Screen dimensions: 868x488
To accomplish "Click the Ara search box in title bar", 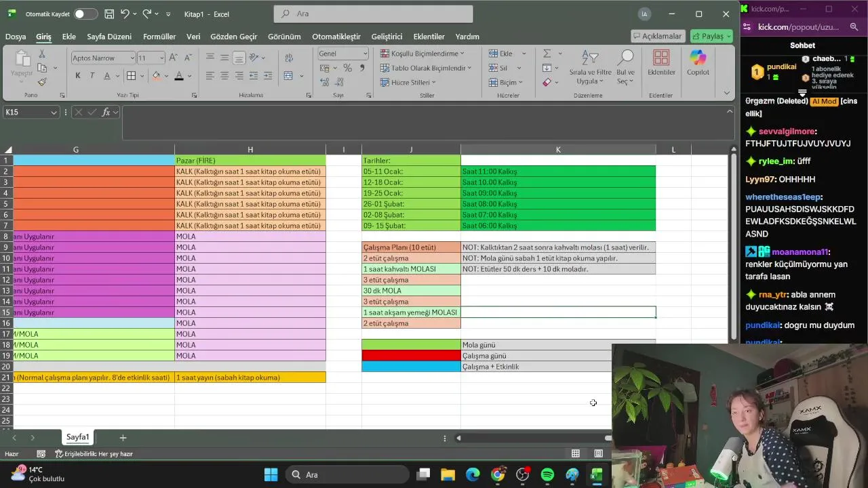I will tap(373, 14).
